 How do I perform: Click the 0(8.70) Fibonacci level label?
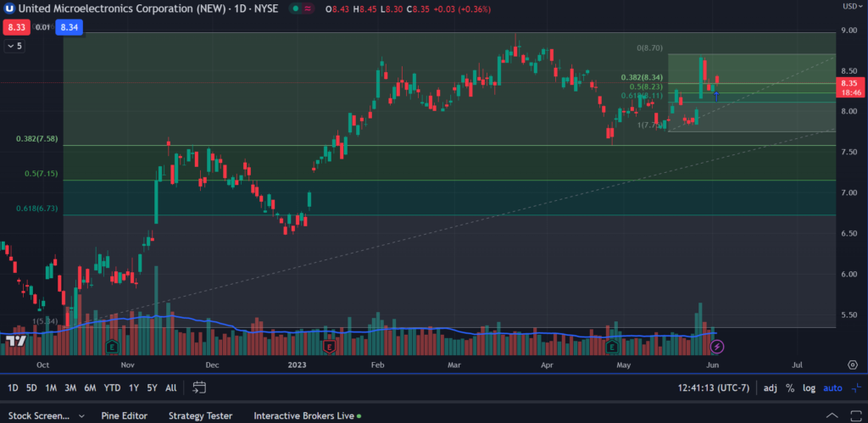click(648, 48)
